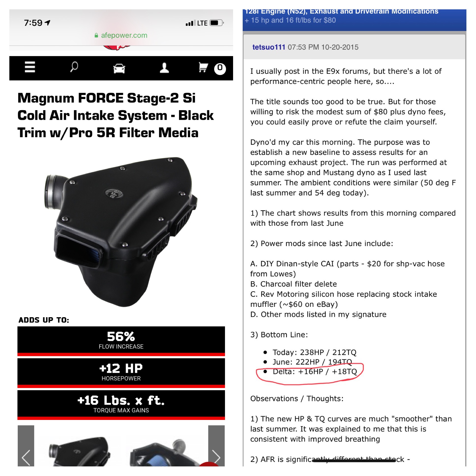The width and height of the screenshot is (476, 476).
Task: Tap the location arrow status icon
Action: pos(47,23)
